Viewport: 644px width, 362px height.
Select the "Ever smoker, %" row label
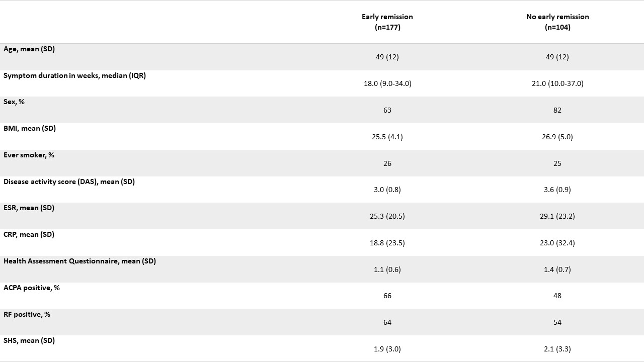(x=29, y=155)
